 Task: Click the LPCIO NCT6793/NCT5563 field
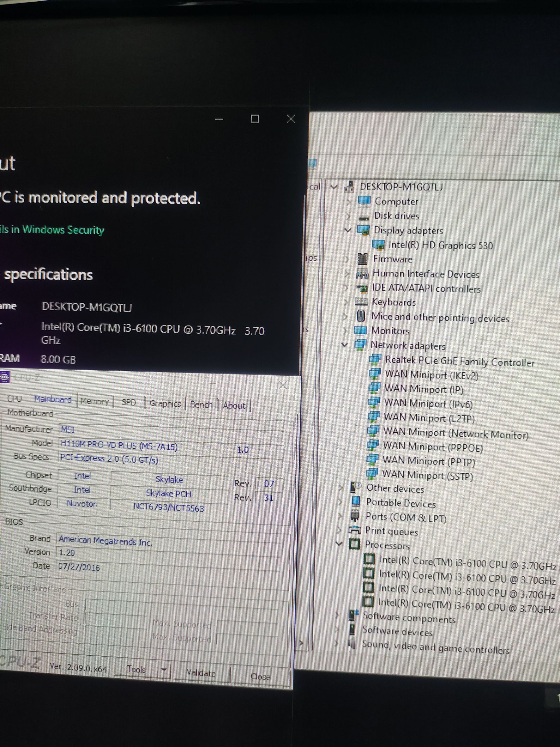click(169, 507)
